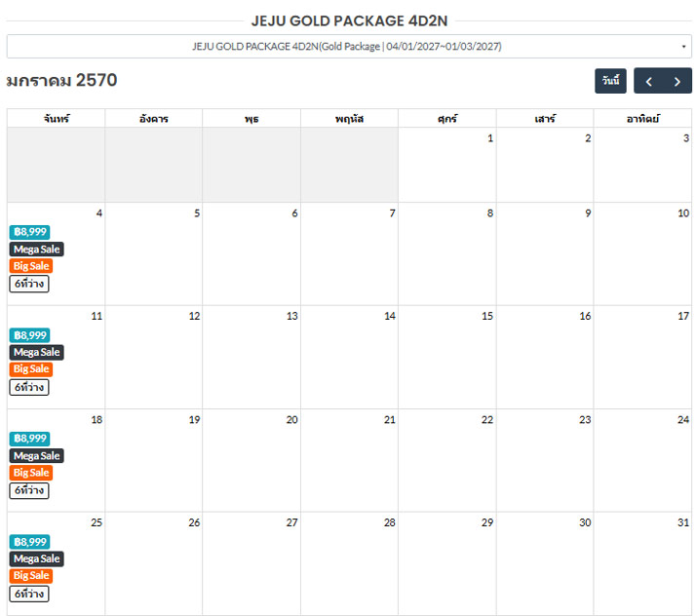Click Big Sale badge on January 25

pos(31,576)
